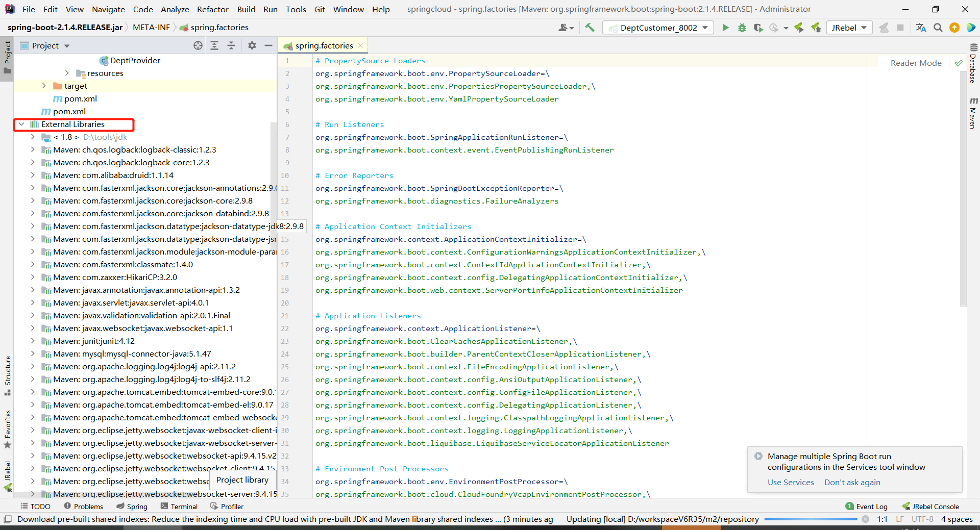Click the Build project hammer icon
The image size is (980, 530).
tap(590, 28)
